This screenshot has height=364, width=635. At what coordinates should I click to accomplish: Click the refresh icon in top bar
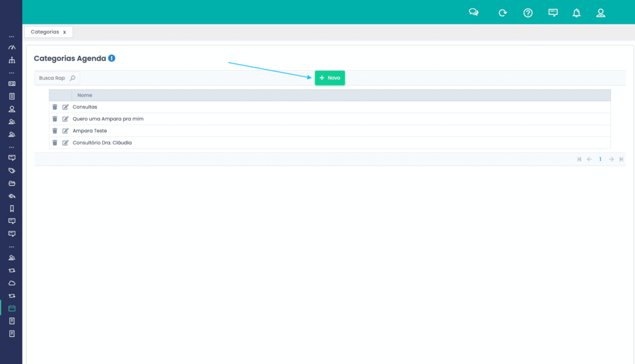[x=502, y=12]
